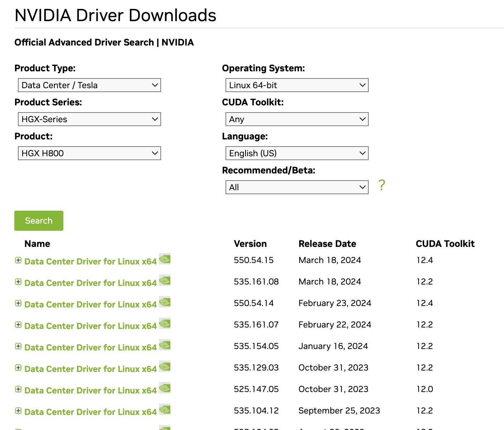
Task: Click release date February 22, 2024
Action: click(335, 325)
